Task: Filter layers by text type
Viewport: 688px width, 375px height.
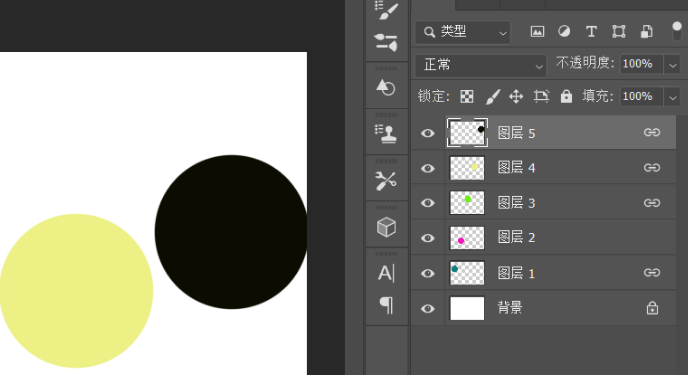Action: pyautogui.click(x=591, y=32)
